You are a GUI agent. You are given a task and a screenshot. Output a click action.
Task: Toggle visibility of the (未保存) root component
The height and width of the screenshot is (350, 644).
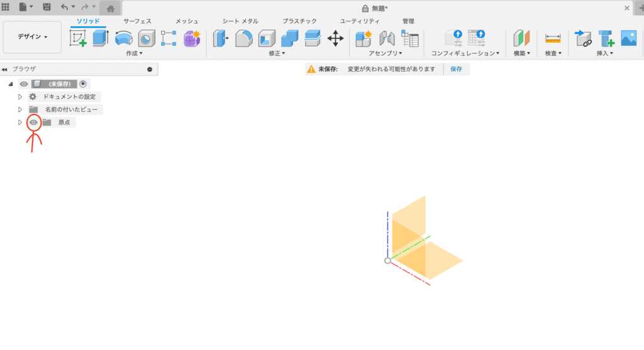24,84
